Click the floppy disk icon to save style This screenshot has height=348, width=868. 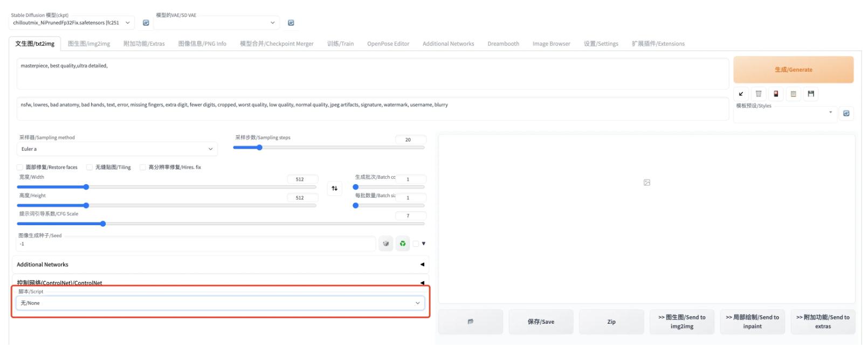point(811,94)
